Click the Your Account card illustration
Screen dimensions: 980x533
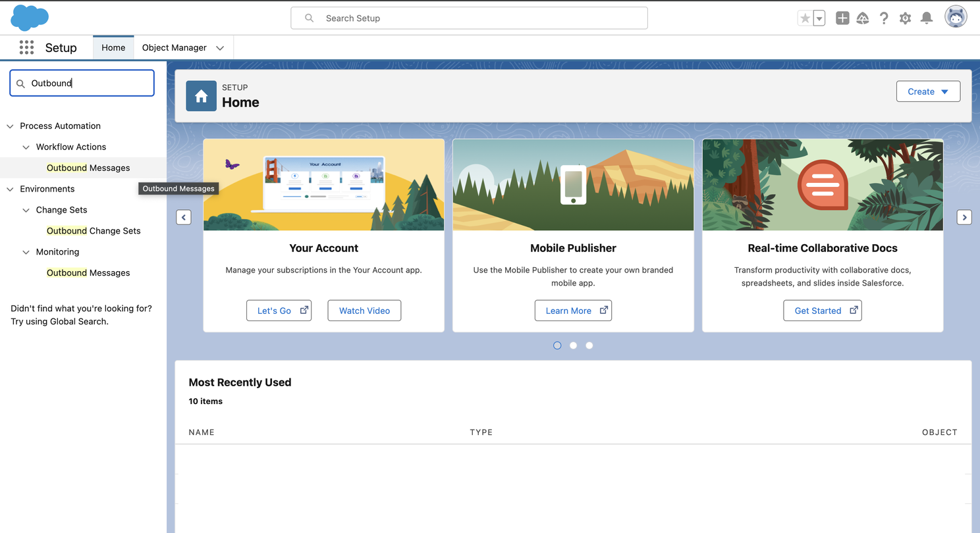[324, 185]
